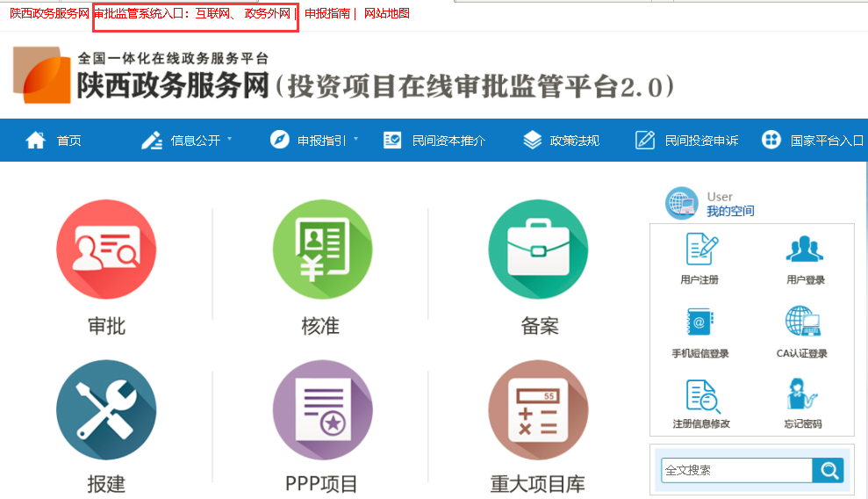The height and width of the screenshot is (499, 868).
Task: Click the 政务外网 entrance link
Action: pyautogui.click(x=268, y=13)
